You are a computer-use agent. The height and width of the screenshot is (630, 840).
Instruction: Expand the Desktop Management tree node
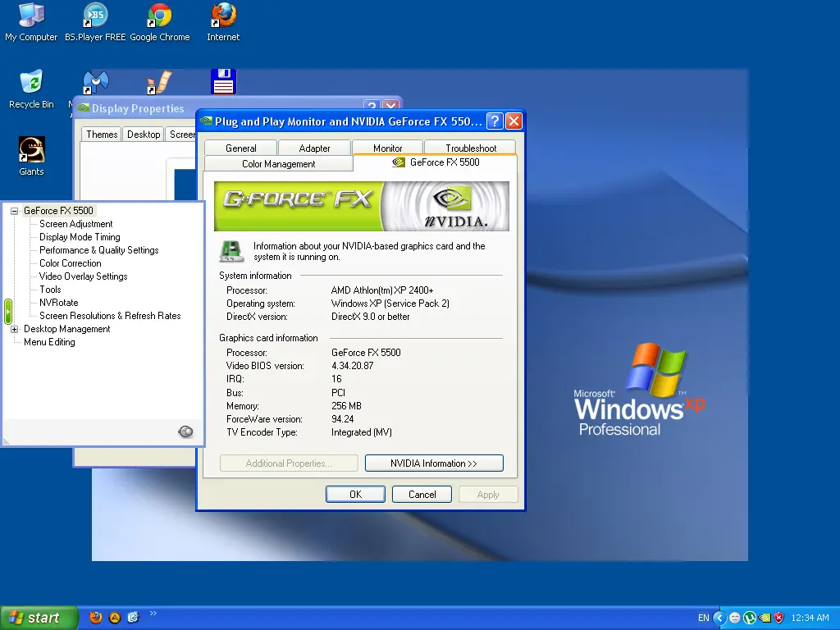click(x=14, y=329)
